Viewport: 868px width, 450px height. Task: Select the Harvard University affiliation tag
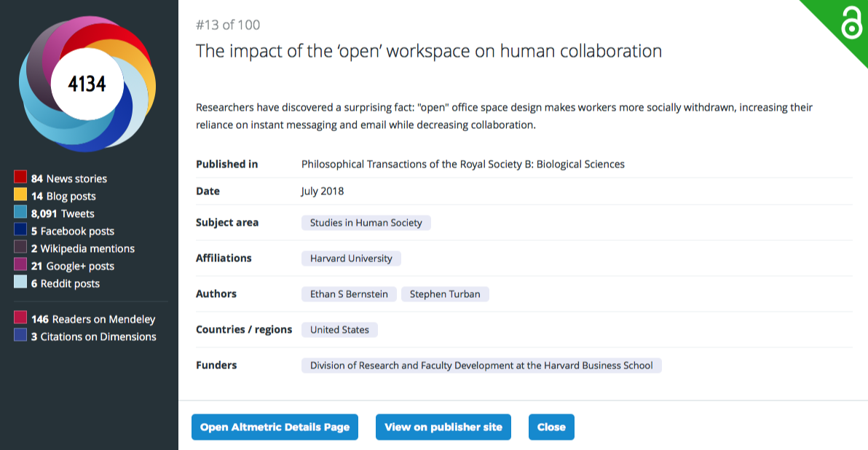[x=351, y=258]
